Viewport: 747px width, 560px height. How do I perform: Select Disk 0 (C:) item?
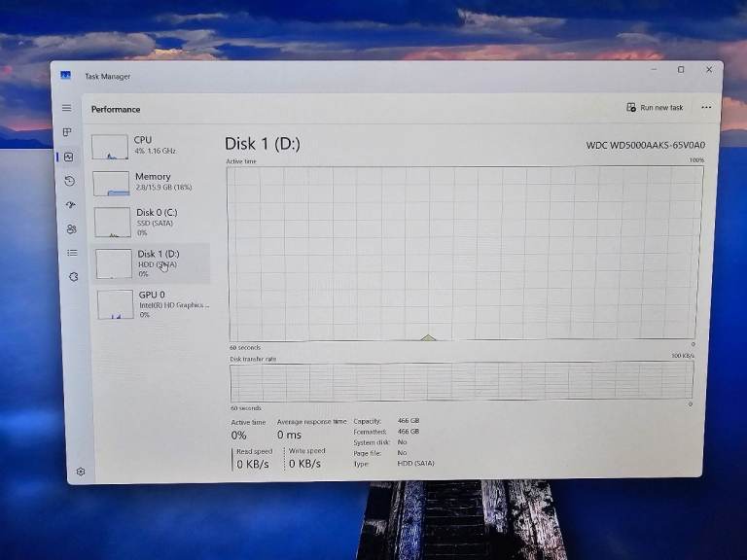point(150,222)
